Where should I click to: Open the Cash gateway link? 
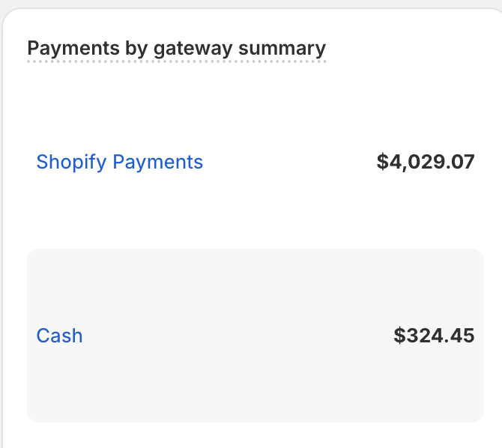59,336
